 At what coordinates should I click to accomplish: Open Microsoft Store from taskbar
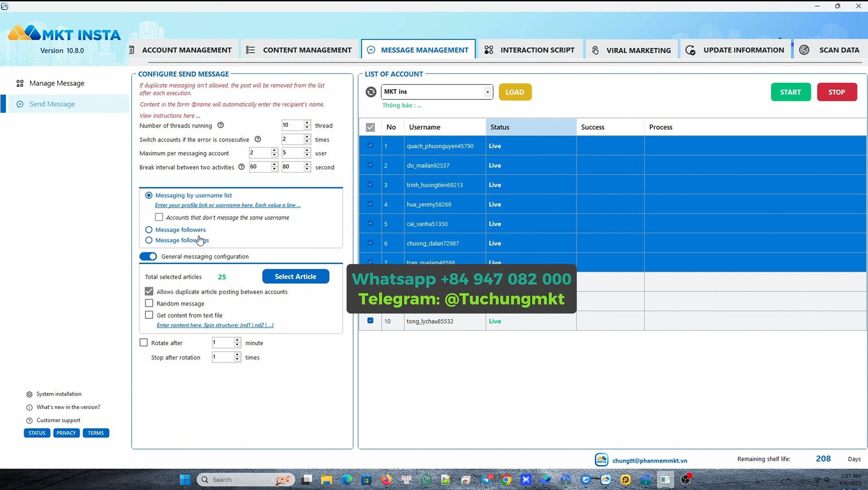(x=366, y=480)
